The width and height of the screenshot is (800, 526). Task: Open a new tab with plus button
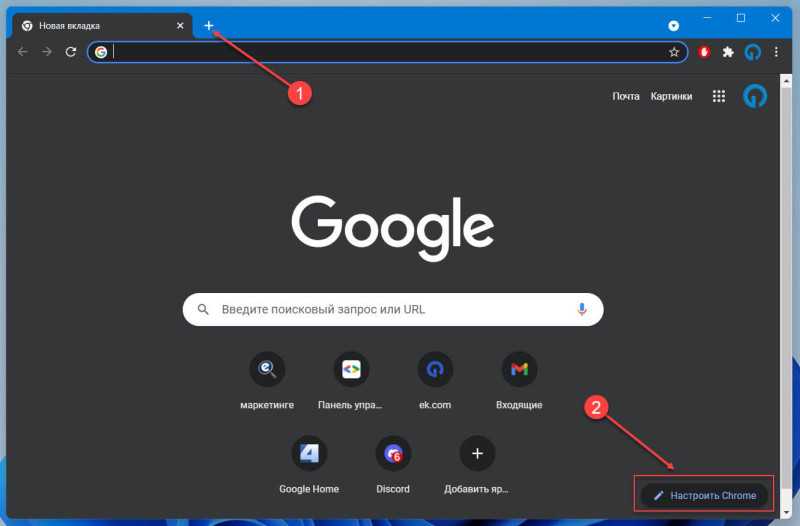pyautogui.click(x=209, y=26)
